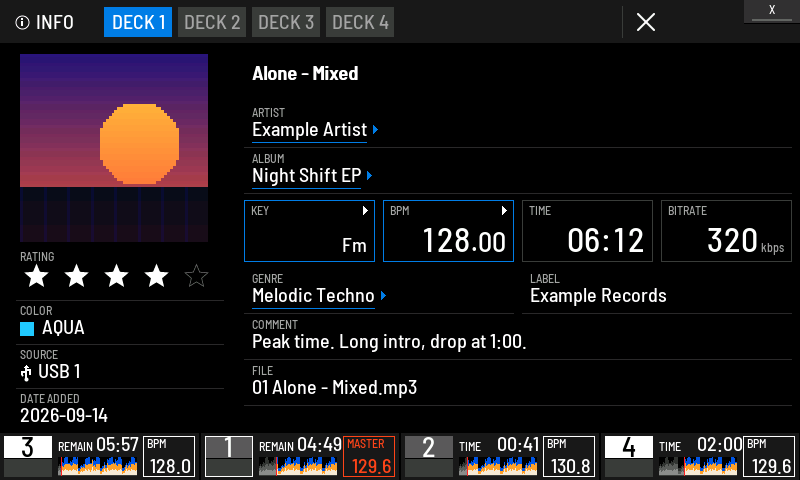The width and height of the screenshot is (800, 480).
Task: Click deck 3 REMAIN 05:57 time
Action: (x=98, y=445)
